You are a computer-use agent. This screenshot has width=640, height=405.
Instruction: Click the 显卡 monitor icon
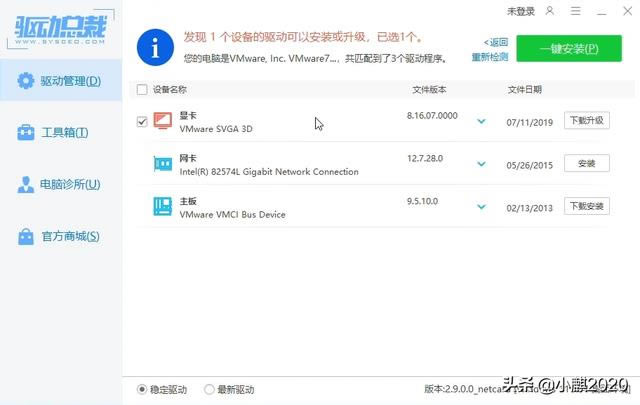click(162, 121)
